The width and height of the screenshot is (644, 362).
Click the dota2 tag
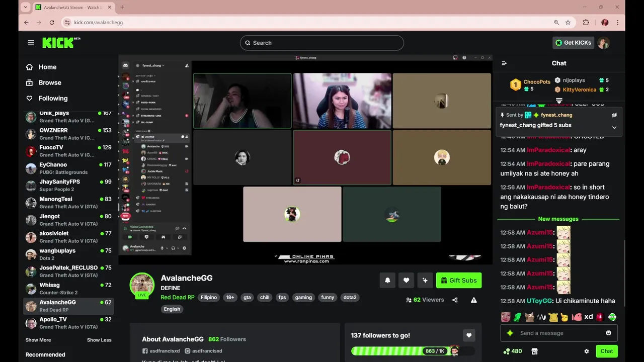(350, 297)
